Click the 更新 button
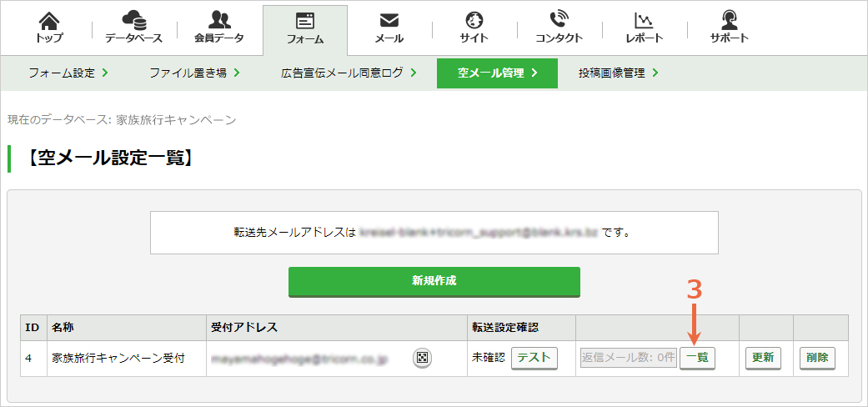 point(763,359)
